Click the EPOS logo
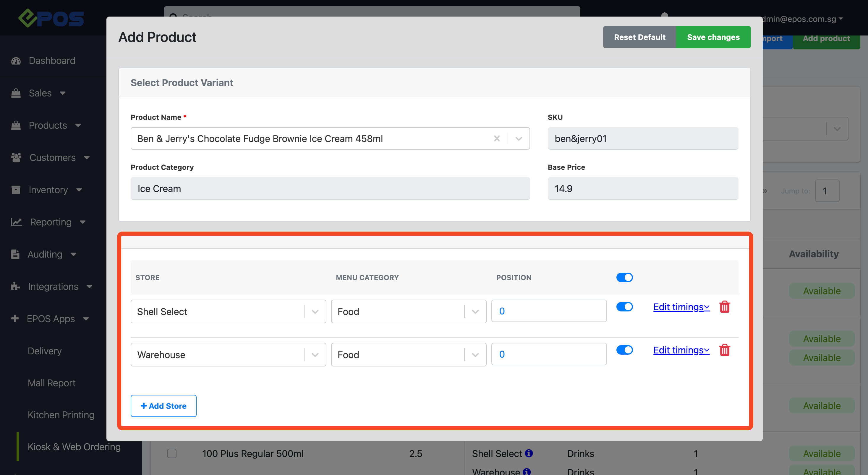The image size is (868, 475). click(x=51, y=18)
